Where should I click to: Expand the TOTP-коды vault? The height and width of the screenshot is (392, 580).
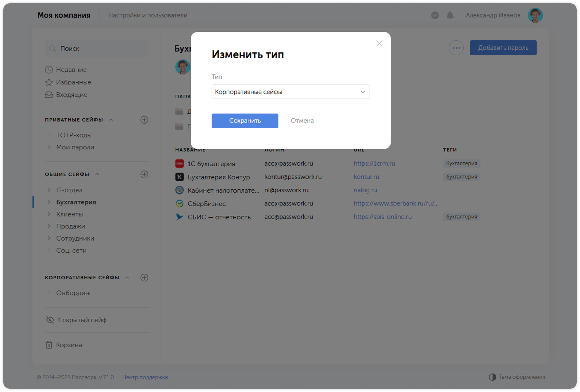click(x=49, y=135)
